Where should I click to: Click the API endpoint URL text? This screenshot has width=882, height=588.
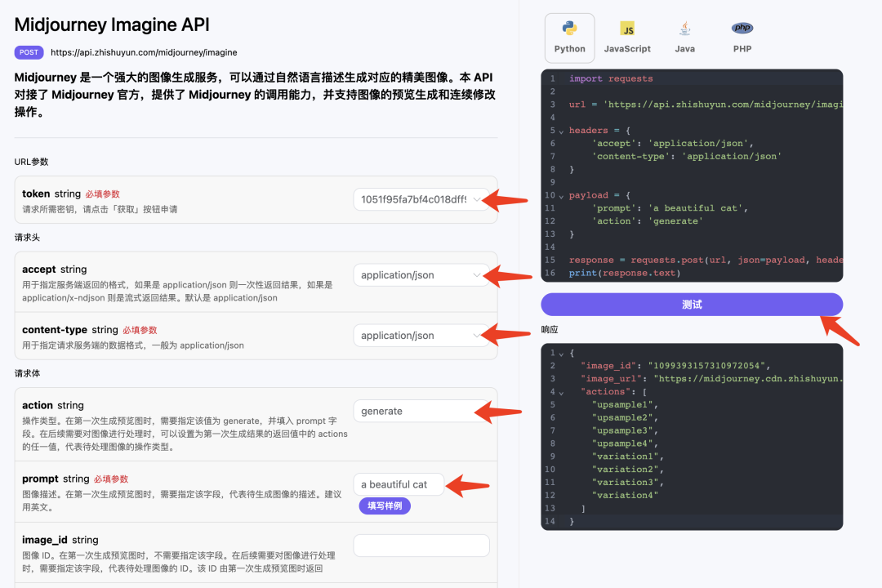click(x=144, y=52)
